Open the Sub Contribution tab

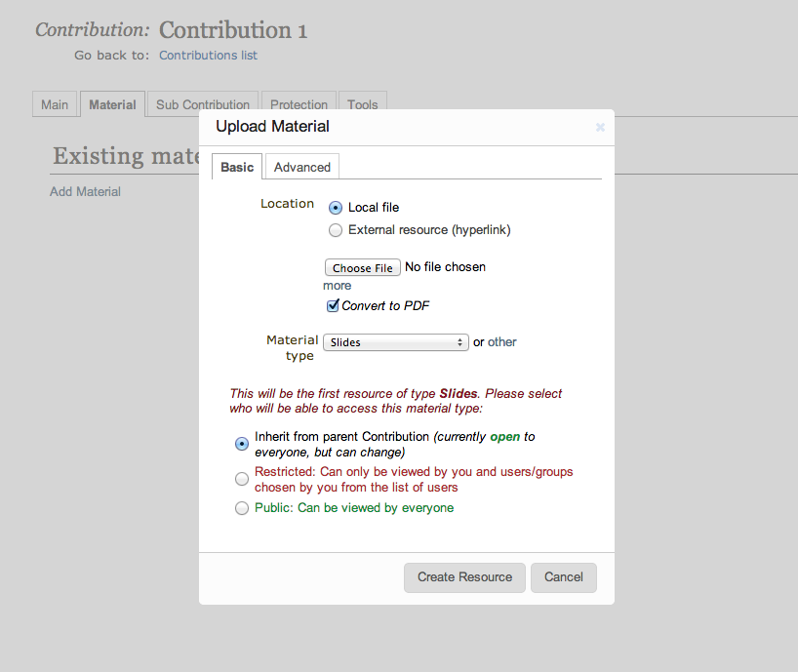click(x=203, y=104)
